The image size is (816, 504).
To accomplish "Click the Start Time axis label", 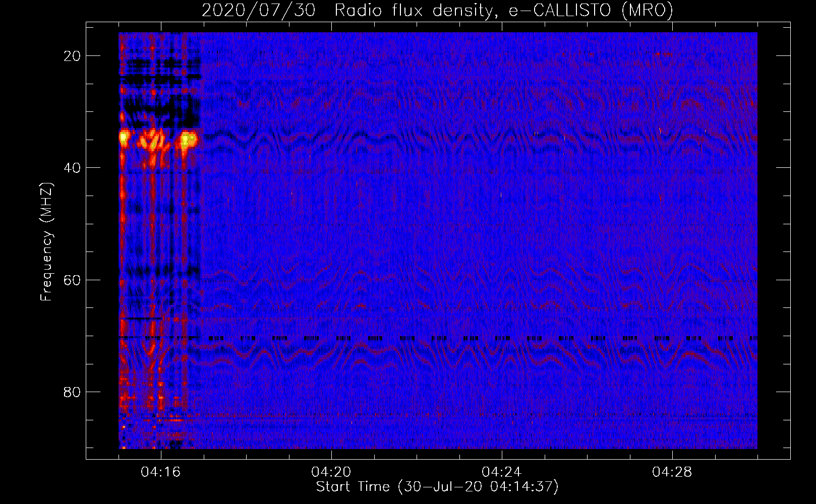I will click(437, 487).
